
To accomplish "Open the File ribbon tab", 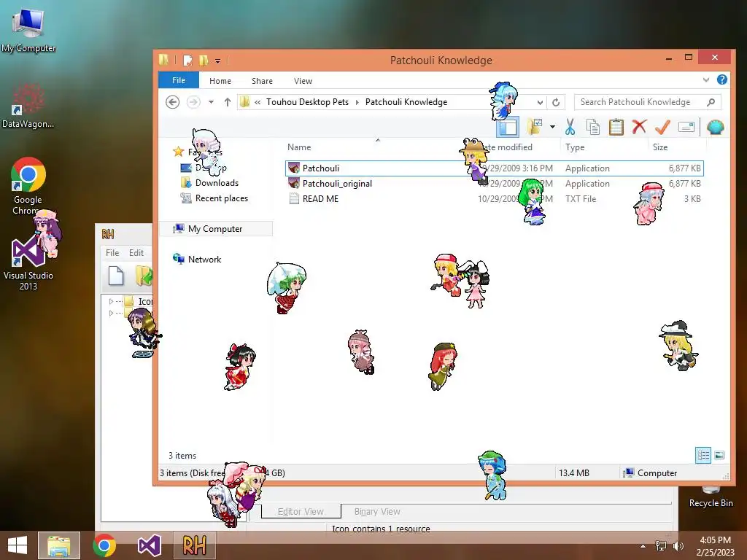I will tap(179, 80).
